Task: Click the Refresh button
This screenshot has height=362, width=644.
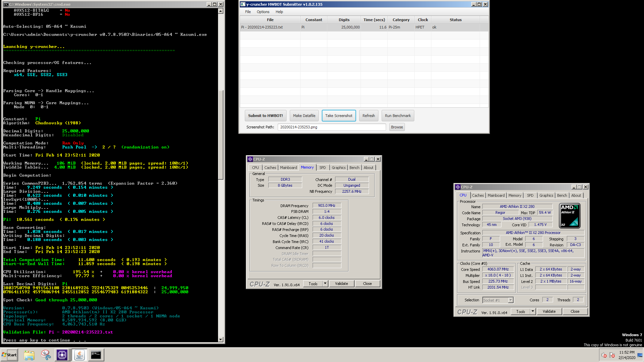Action: [x=369, y=116]
